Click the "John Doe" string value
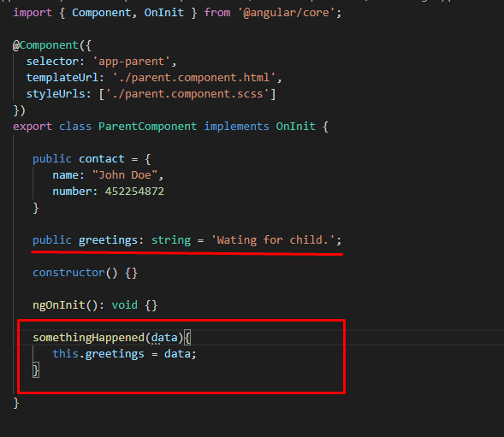The image size is (504, 437). point(125,175)
